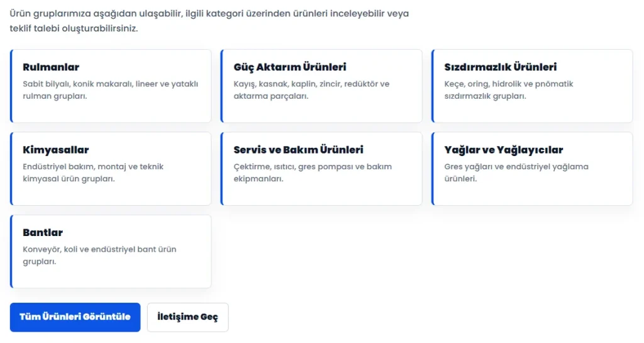Click the 'Çektirme, ısıtıcı, gres pompası' description
Screen dimensions: 644x343
click(313, 172)
